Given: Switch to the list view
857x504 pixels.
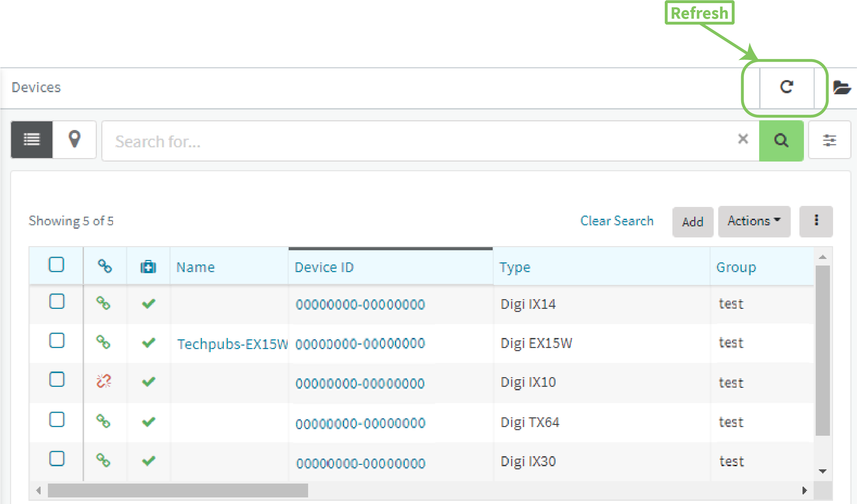Looking at the screenshot, I should (x=32, y=140).
